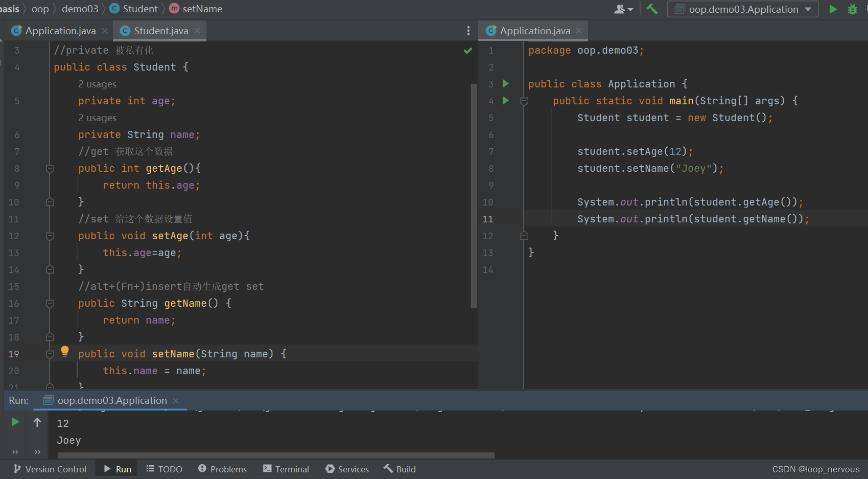The width and height of the screenshot is (868, 479).
Task: Collapse the getAge method fold marker
Action: coord(50,168)
